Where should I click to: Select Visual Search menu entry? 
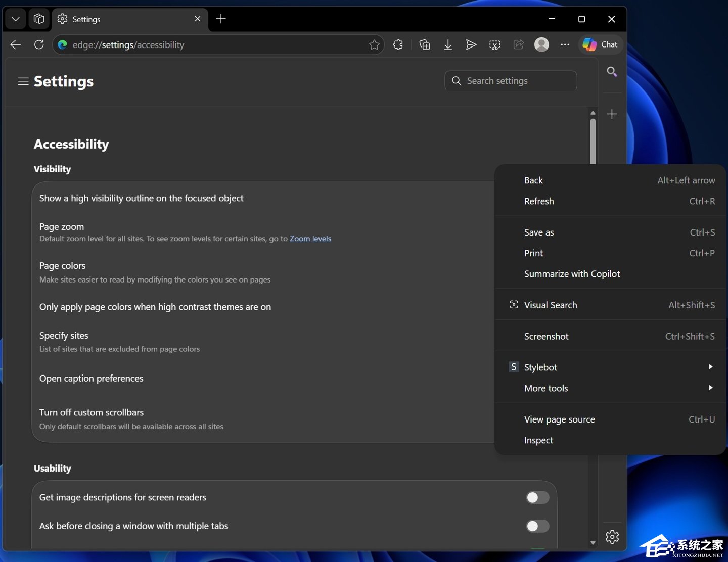[x=610, y=305]
